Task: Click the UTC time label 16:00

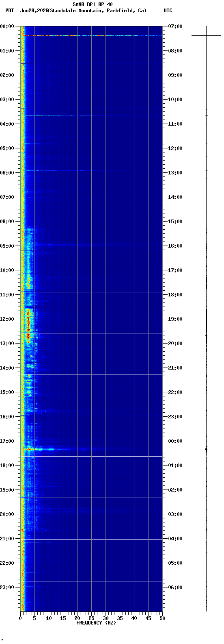Action: pyautogui.click(x=175, y=246)
